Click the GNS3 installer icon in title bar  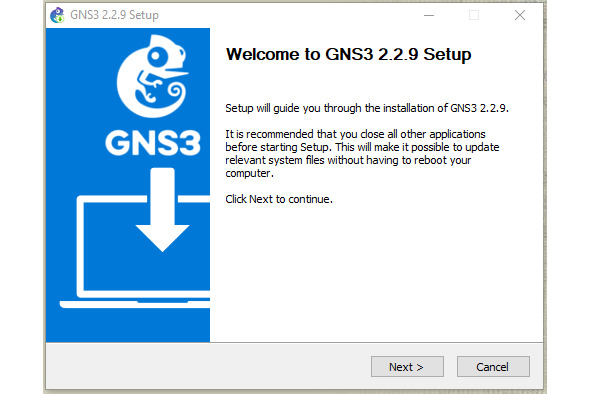[x=57, y=15]
